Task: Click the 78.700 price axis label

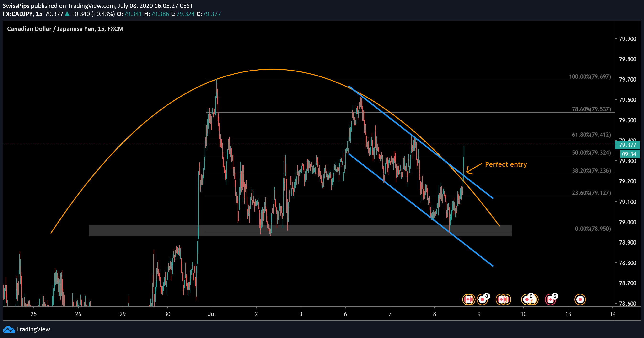Action: tap(628, 283)
